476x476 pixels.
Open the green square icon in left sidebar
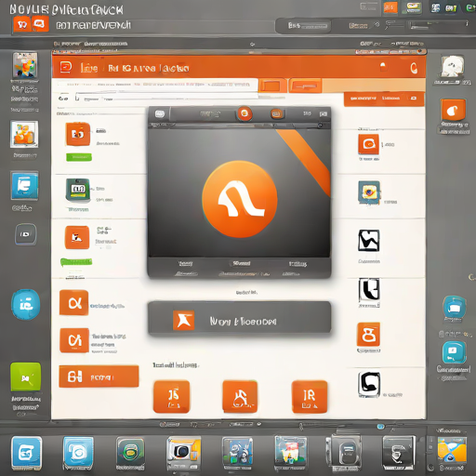[25, 377]
